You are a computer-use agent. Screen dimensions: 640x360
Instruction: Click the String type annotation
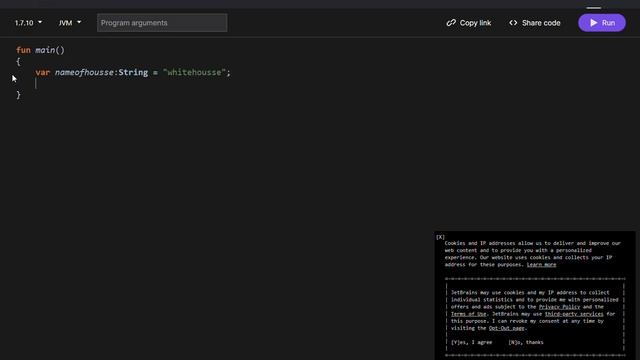tap(133, 72)
